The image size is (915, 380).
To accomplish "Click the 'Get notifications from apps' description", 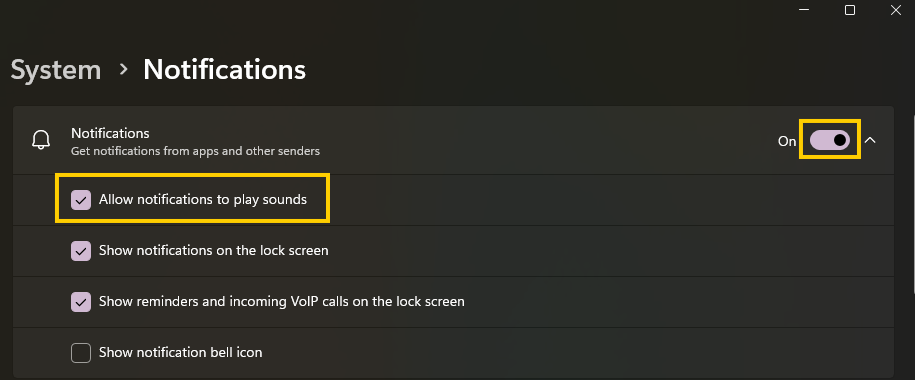I will 195,151.
